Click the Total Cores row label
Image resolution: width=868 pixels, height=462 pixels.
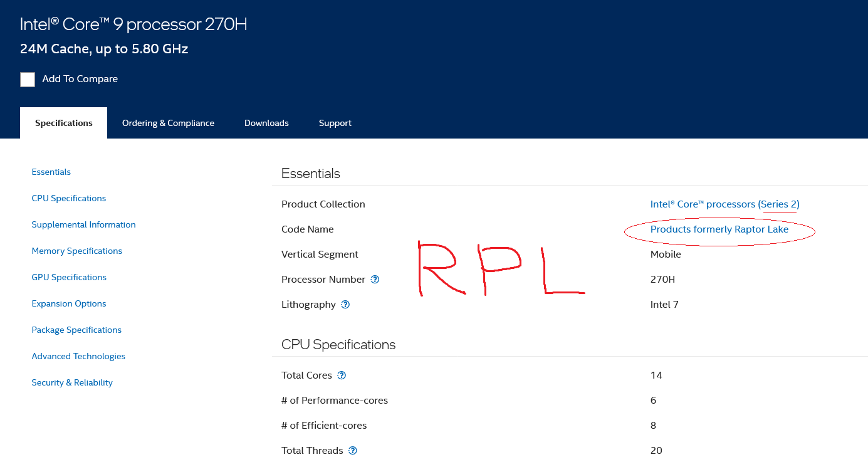[x=307, y=375]
